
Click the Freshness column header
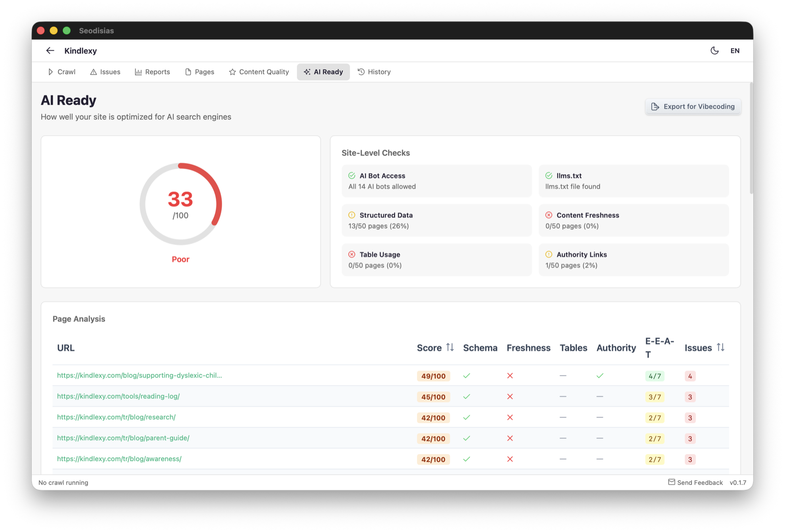pos(528,348)
